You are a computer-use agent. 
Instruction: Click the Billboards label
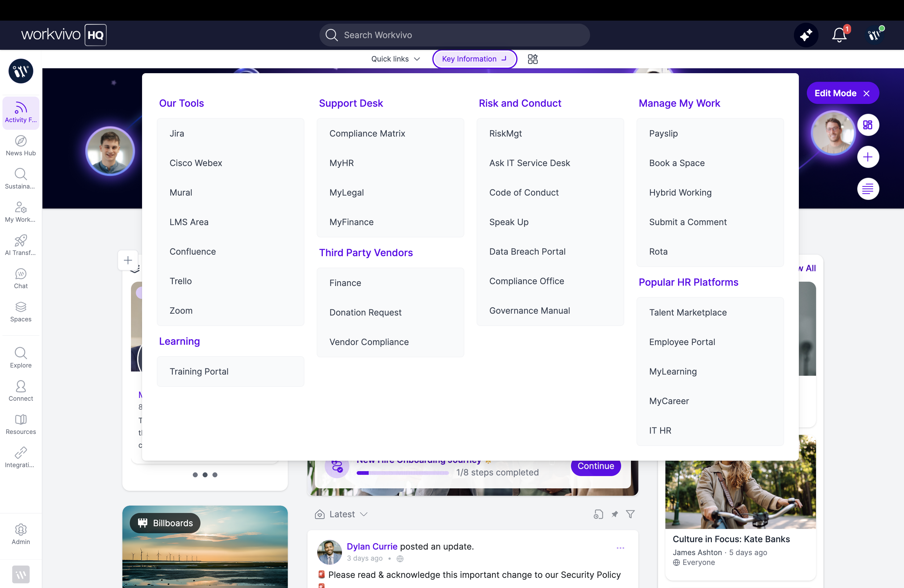pyautogui.click(x=165, y=523)
